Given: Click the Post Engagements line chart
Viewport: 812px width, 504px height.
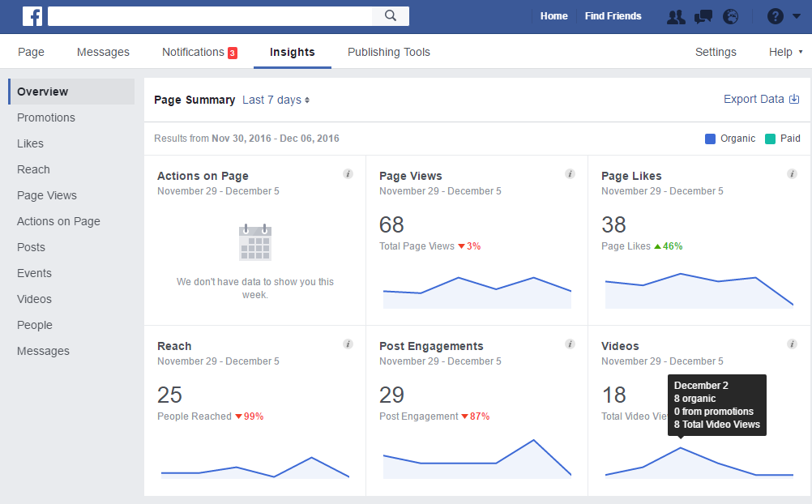Looking at the screenshot, I should pyautogui.click(x=477, y=459).
